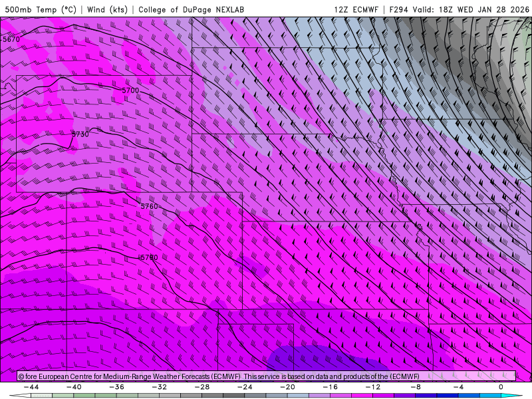Click the 5760 height contour label

point(150,206)
